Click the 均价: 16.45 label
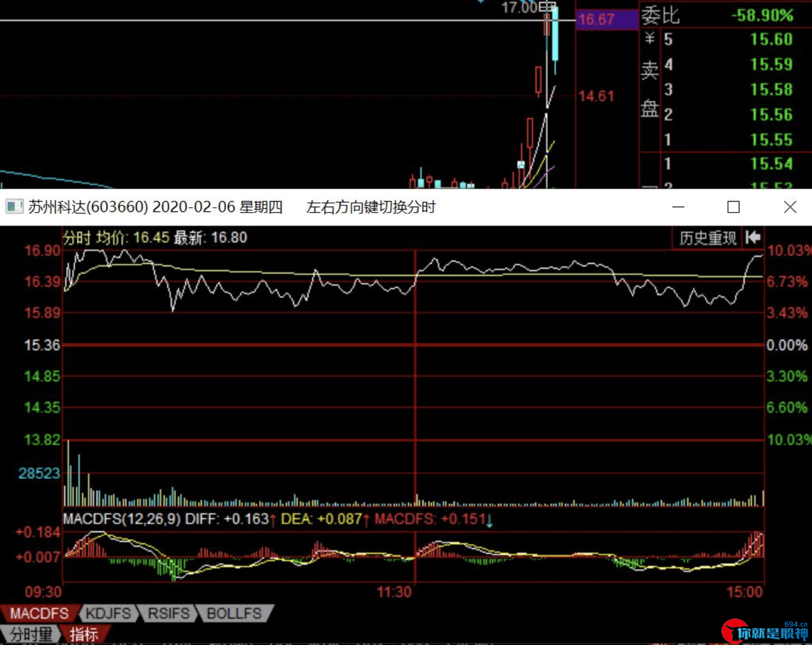The image size is (812, 645). coord(132,237)
